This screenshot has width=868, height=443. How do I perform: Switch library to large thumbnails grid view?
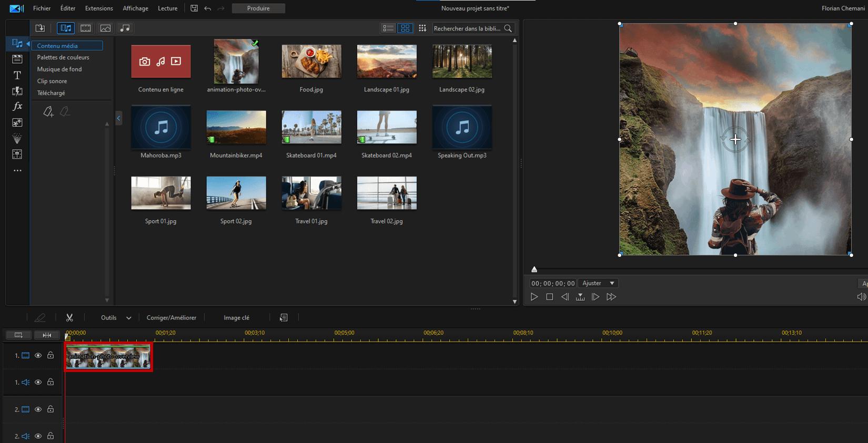click(405, 28)
